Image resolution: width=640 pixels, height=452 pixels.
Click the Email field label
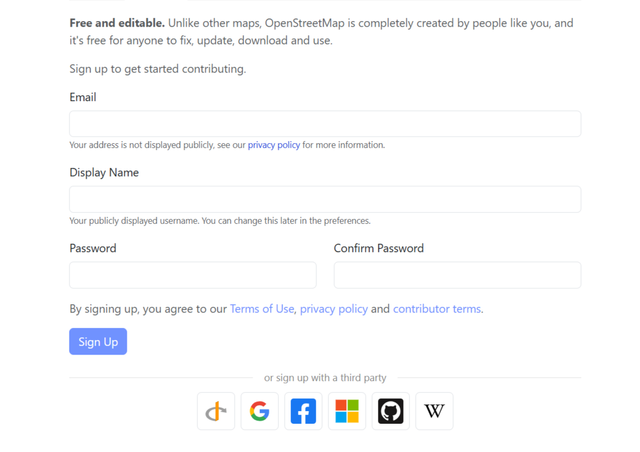[x=83, y=97]
